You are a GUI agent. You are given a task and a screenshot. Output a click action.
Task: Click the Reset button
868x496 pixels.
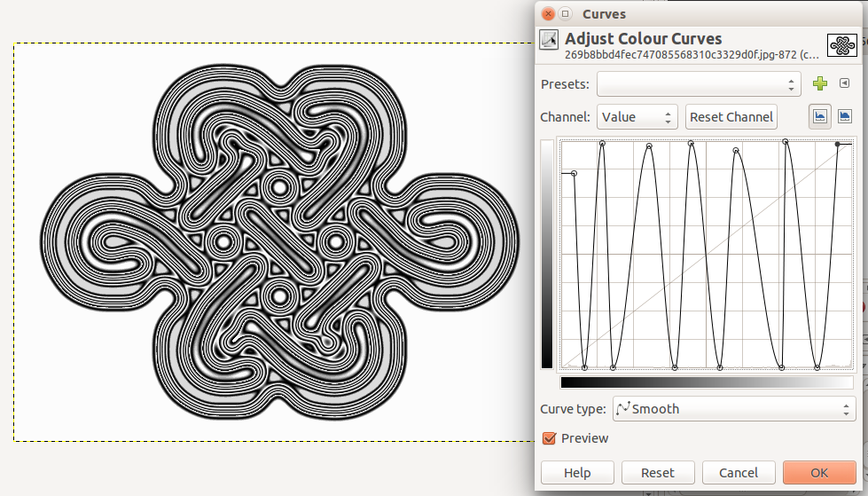658,473
